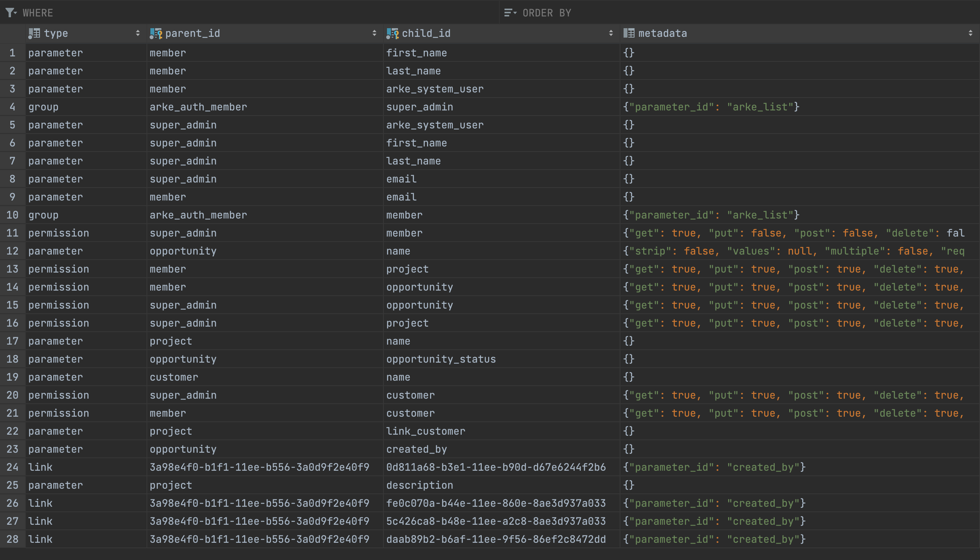Select the metadata column header
This screenshot has height=560, width=980.
663,34
